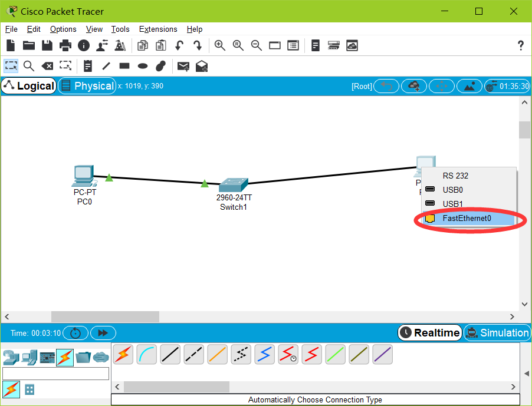Draw a line with the line tool
The height and width of the screenshot is (406, 532).
coord(106,66)
